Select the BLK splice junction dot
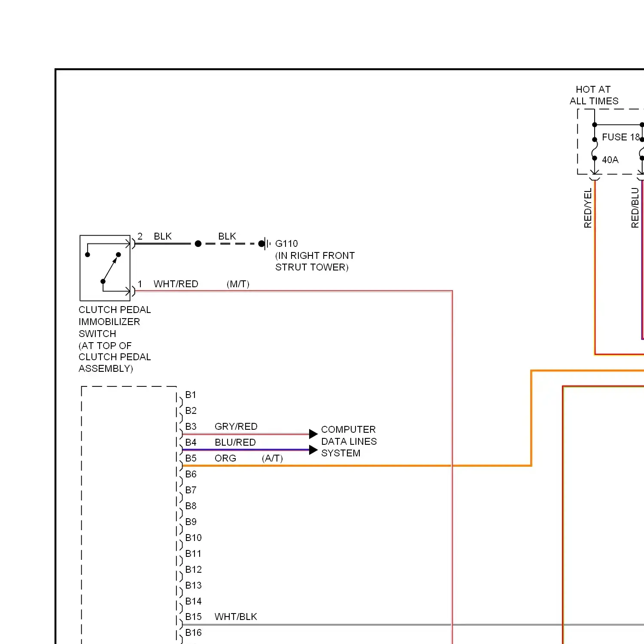This screenshot has height=644, width=644. 198,244
